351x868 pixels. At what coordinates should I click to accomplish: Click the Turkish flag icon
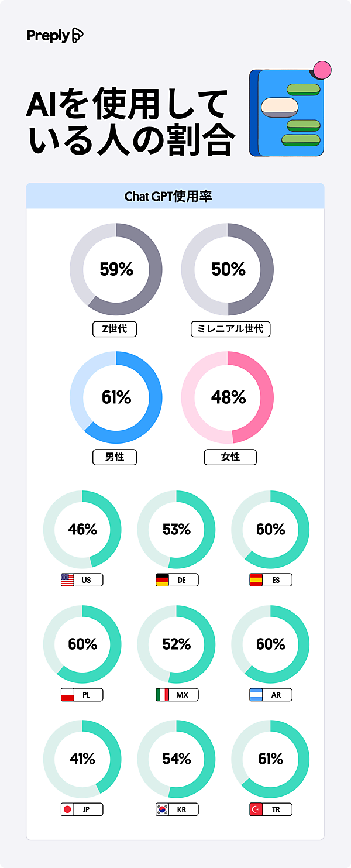256,809
